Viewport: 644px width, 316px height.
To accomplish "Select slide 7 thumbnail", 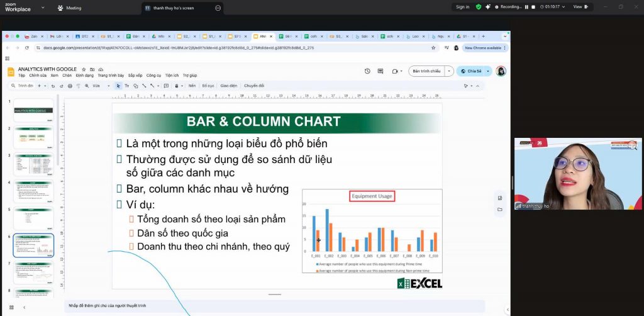I will click(x=33, y=273).
